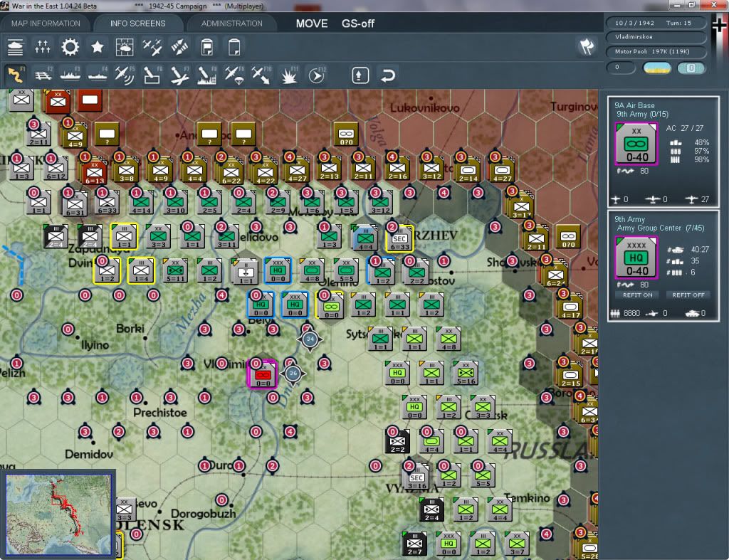Click the up-arrow box icon in mode toolbar
729x560 pixels.
pyautogui.click(x=360, y=75)
